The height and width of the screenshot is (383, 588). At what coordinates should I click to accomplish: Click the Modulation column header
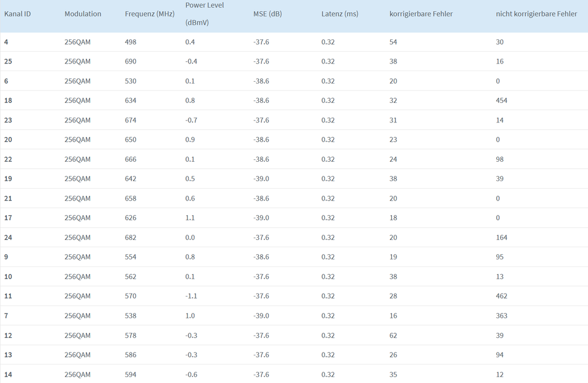83,14
